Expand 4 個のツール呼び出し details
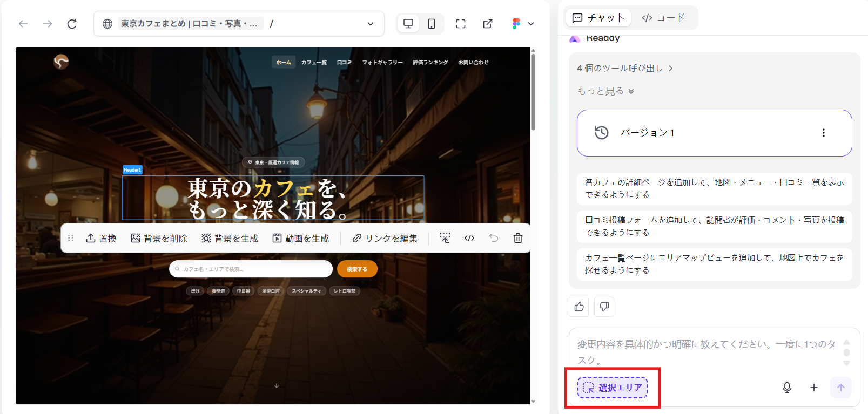This screenshot has width=868, height=414. [x=625, y=69]
